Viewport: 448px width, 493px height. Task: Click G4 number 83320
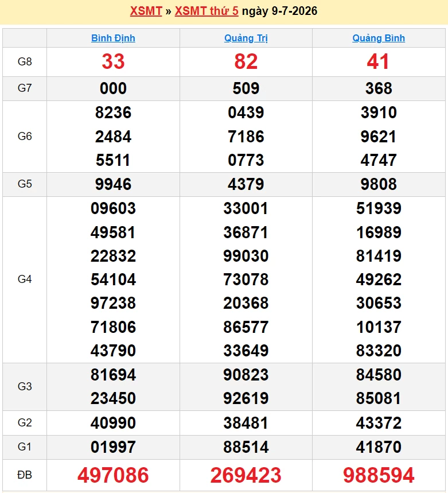point(379,351)
